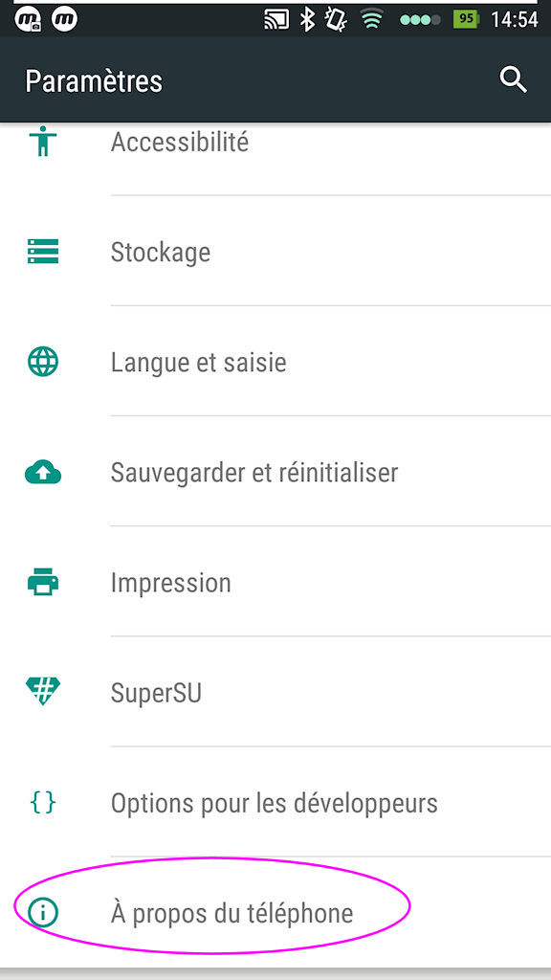Viewport: 551px width, 980px height.
Task: Open À propos du téléphone
Action: point(275,912)
